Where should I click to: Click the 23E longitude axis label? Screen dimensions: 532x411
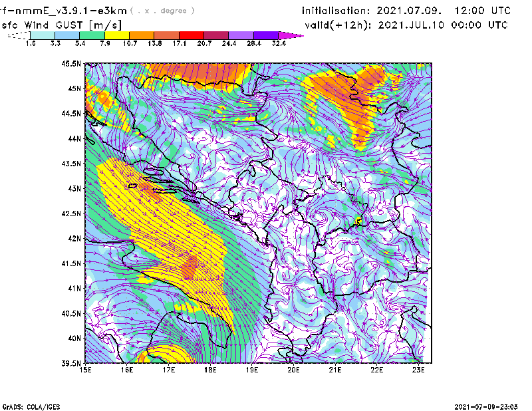tap(418, 370)
